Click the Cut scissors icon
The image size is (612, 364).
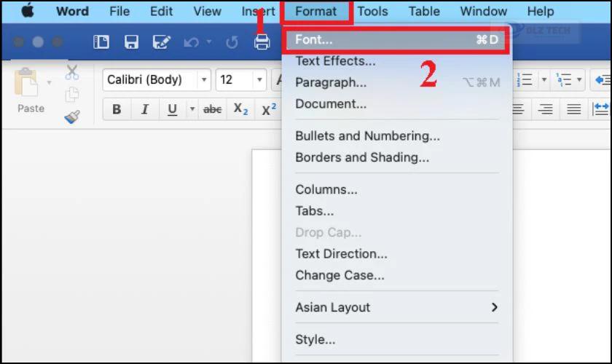click(x=72, y=72)
